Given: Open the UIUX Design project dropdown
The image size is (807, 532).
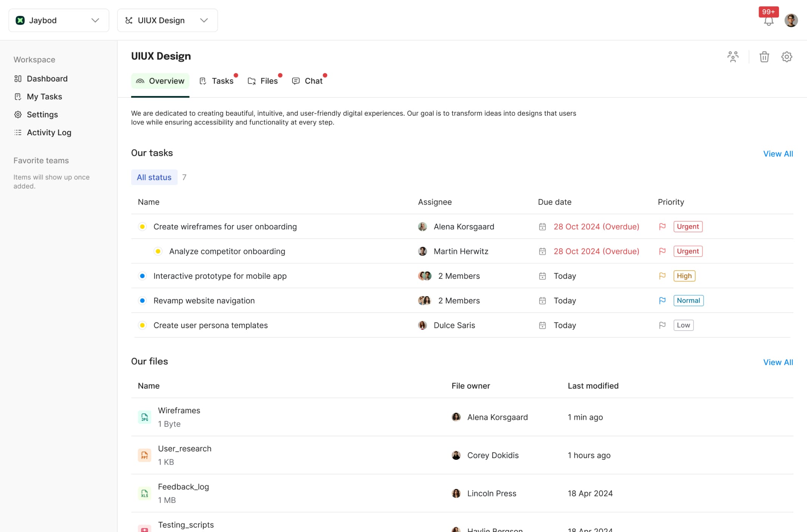Looking at the screenshot, I should pyautogui.click(x=204, y=20).
